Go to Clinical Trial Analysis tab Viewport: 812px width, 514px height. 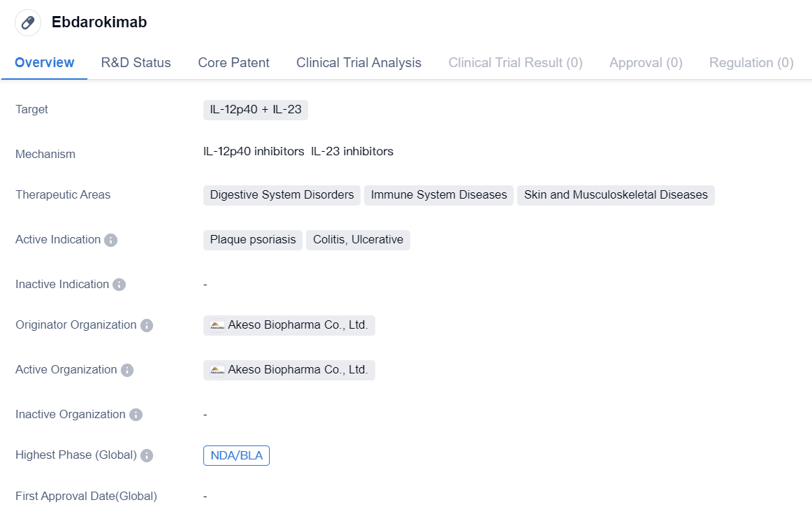(358, 63)
